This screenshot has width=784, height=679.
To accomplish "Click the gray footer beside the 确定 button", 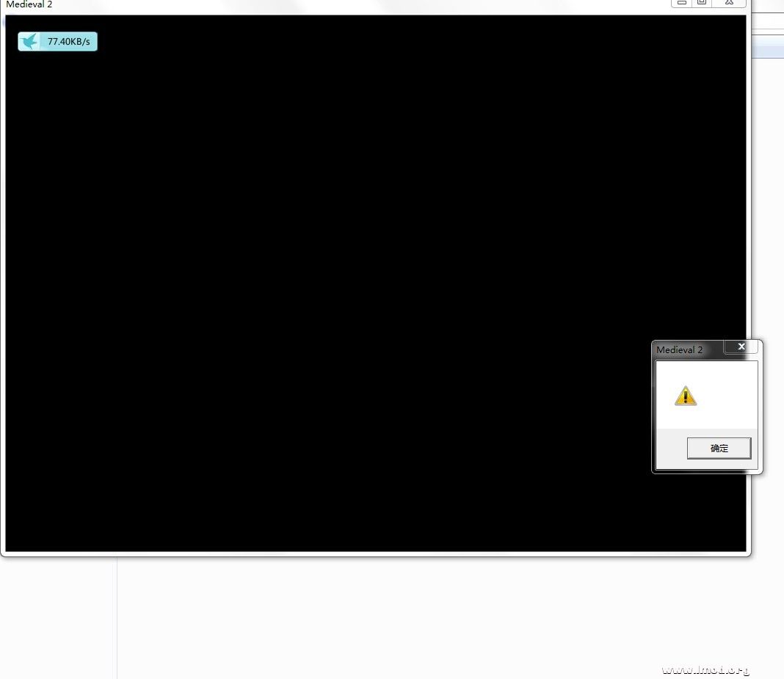I will click(x=669, y=449).
